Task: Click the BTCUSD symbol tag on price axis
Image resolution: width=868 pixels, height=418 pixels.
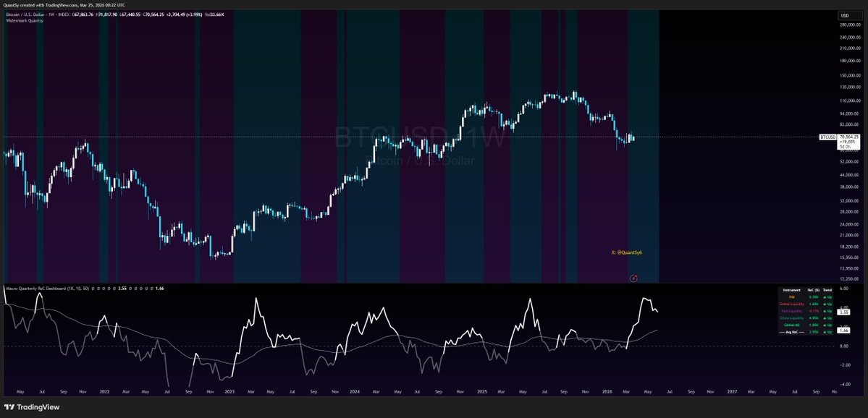Action: [x=827, y=137]
